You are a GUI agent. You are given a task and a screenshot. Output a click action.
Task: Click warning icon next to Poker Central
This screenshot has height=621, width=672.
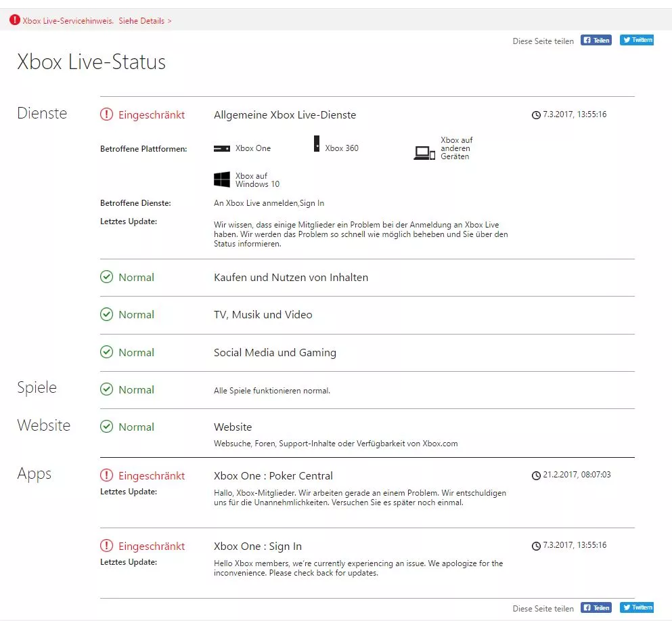coord(107,475)
